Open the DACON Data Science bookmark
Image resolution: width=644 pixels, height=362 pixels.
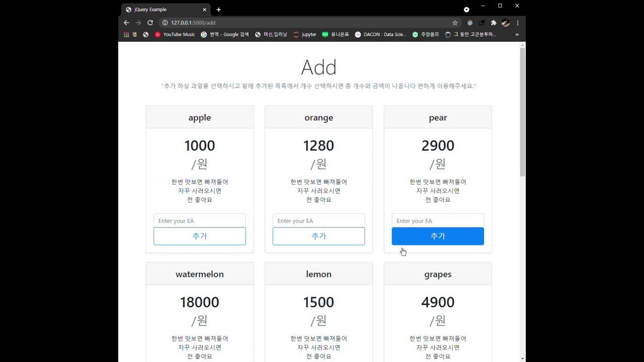(380, 35)
